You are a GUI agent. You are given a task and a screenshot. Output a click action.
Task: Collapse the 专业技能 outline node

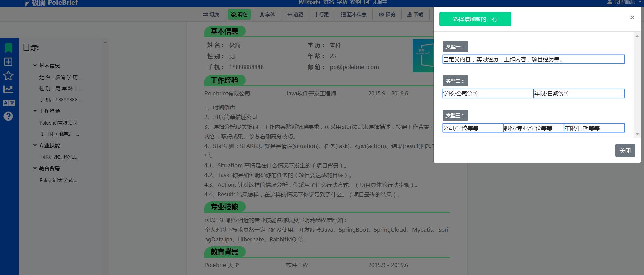tap(35, 145)
